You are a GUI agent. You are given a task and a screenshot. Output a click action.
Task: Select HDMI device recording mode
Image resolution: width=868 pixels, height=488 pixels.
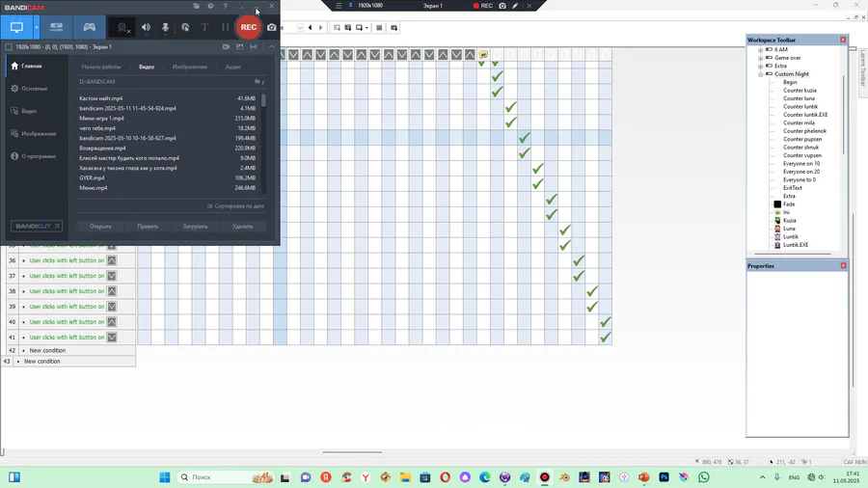57,27
